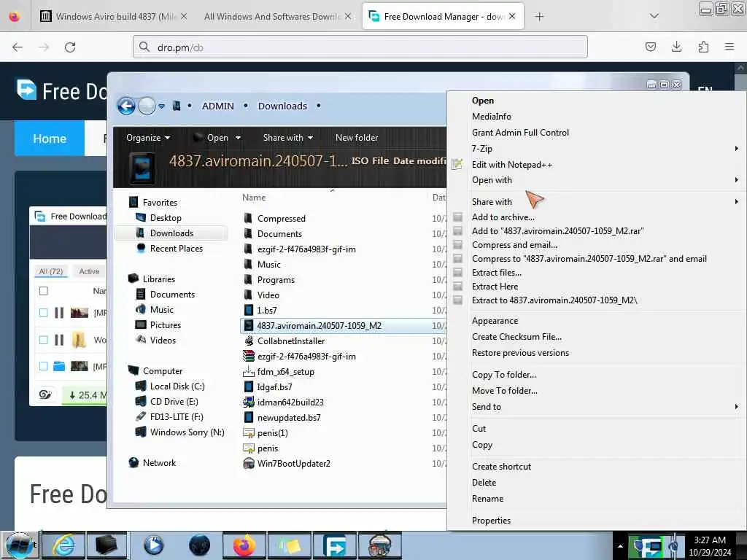The width and height of the screenshot is (747, 560).
Task: Select the newupdated.bs7 file
Action: tap(289, 418)
